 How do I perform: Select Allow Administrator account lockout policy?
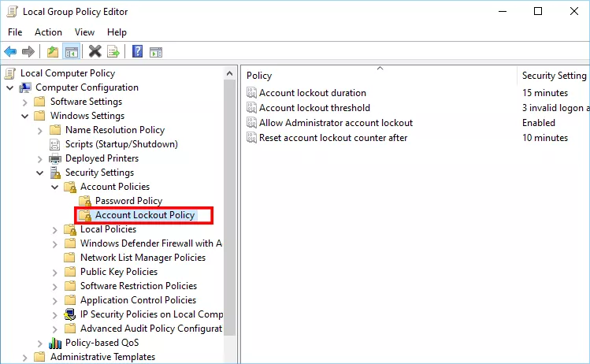[336, 123]
